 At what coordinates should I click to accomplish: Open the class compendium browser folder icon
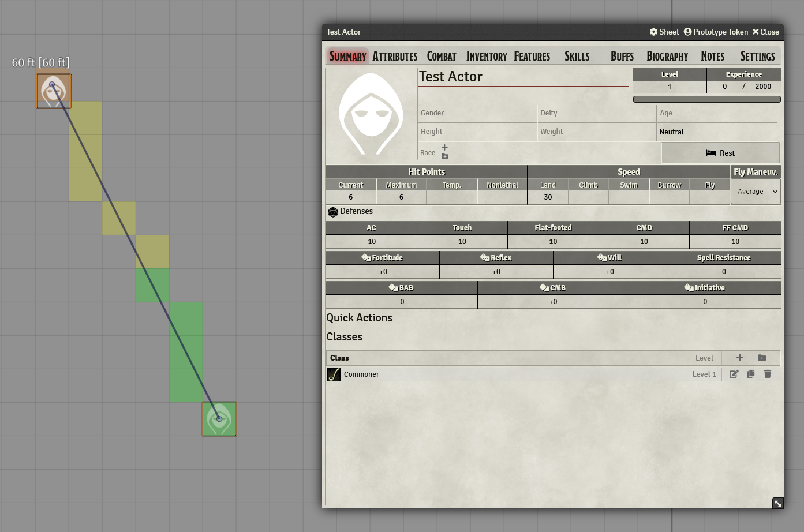[762, 358]
